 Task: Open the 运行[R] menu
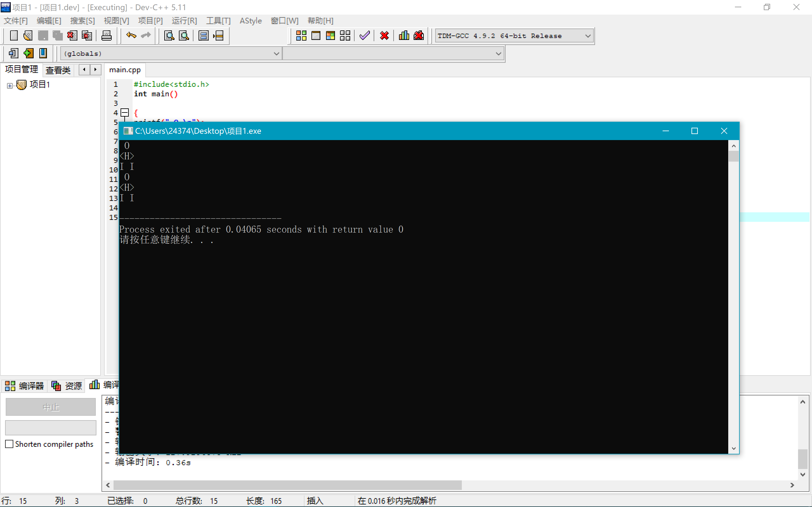(184, 21)
